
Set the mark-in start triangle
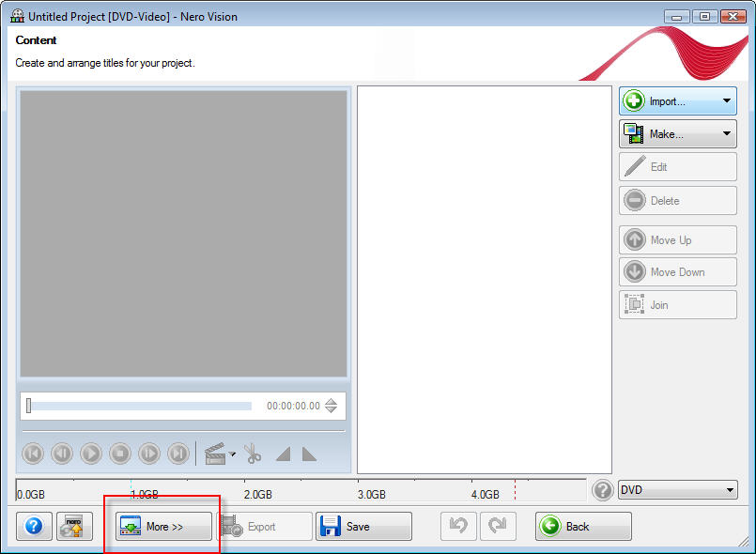coord(283,454)
